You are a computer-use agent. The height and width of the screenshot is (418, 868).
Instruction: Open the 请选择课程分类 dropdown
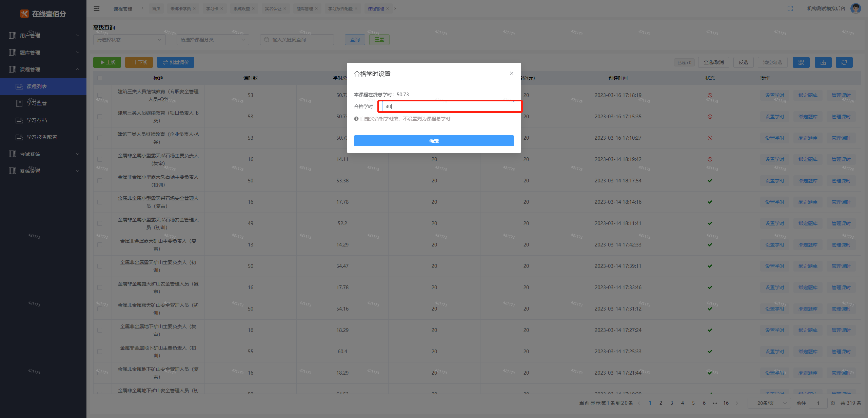coord(213,40)
